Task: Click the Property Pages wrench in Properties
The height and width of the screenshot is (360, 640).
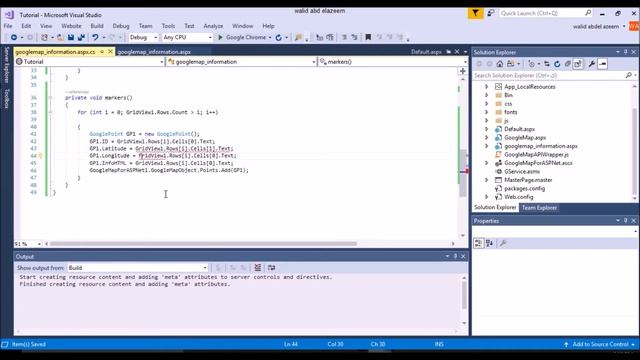Action: click(x=503, y=244)
